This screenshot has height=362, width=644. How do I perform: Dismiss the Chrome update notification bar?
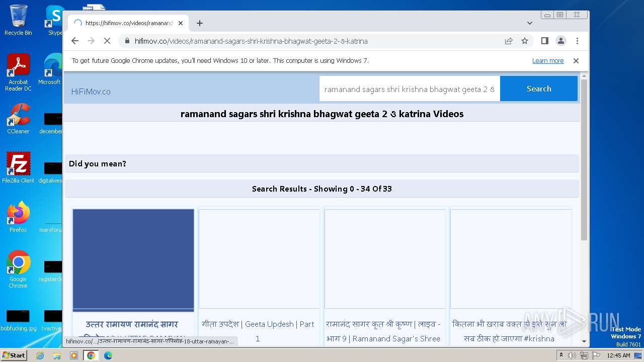pos(576,61)
